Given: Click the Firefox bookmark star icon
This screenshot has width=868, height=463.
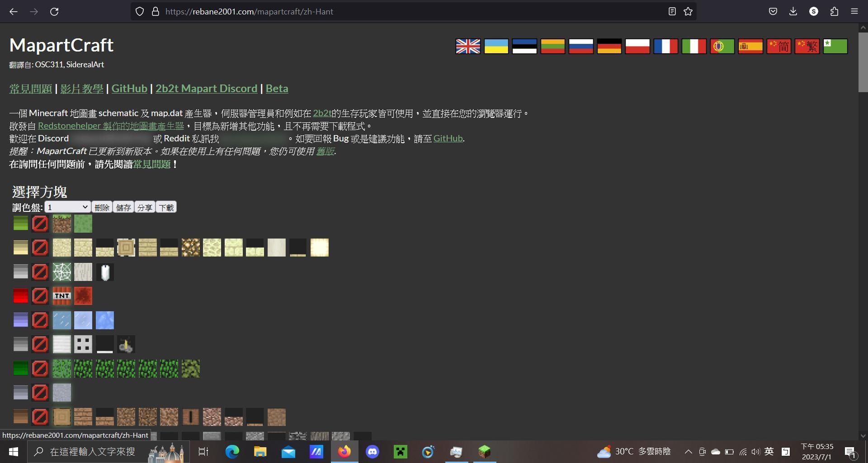Looking at the screenshot, I should (688, 12).
